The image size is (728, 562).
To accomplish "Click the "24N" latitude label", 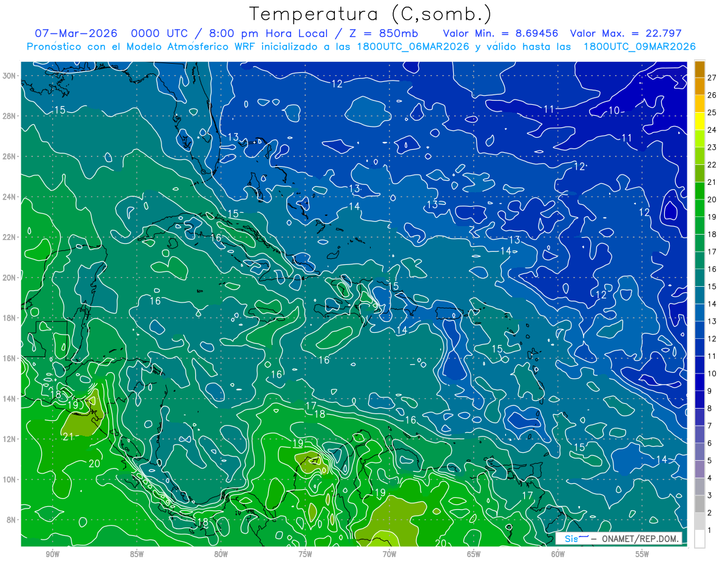I will pyautogui.click(x=9, y=197).
